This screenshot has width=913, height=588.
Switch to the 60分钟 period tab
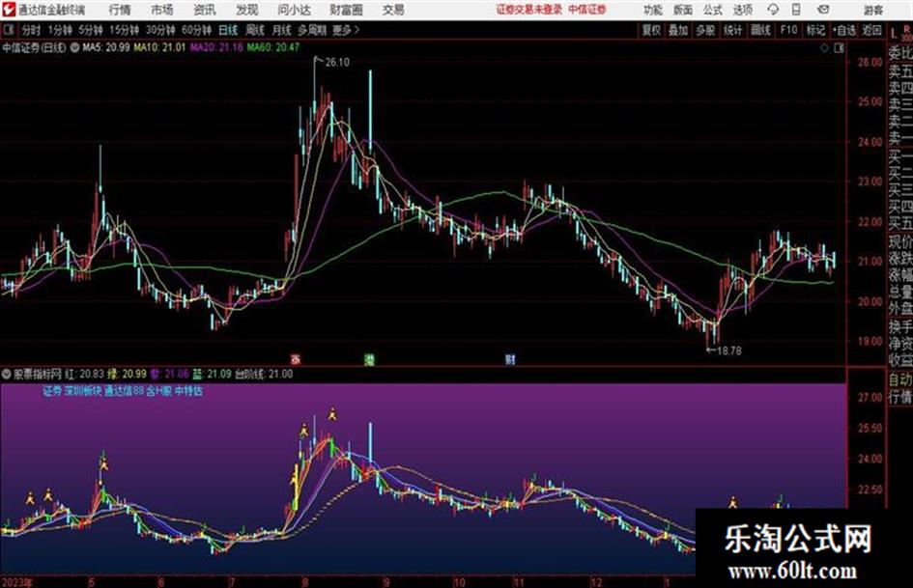click(196, 30)
